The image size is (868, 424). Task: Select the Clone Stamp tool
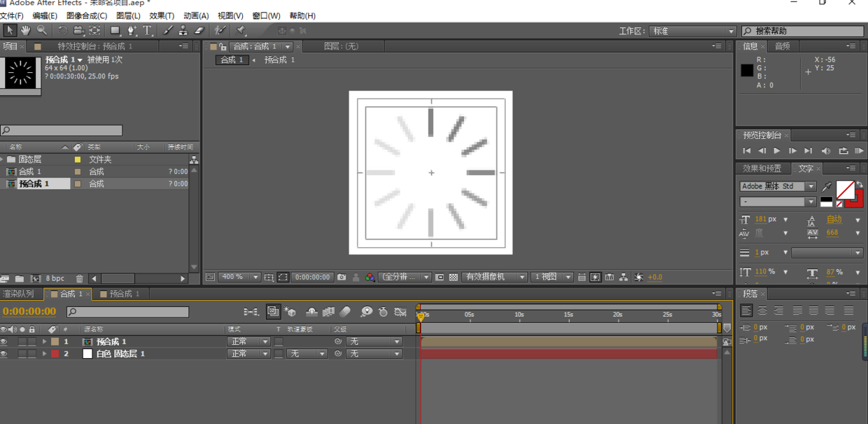tap(183, 30)
